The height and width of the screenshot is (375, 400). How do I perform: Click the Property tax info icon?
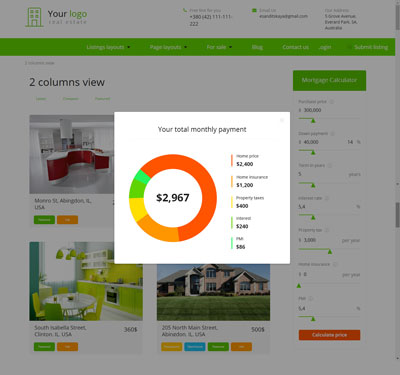[x=327, y=230]
